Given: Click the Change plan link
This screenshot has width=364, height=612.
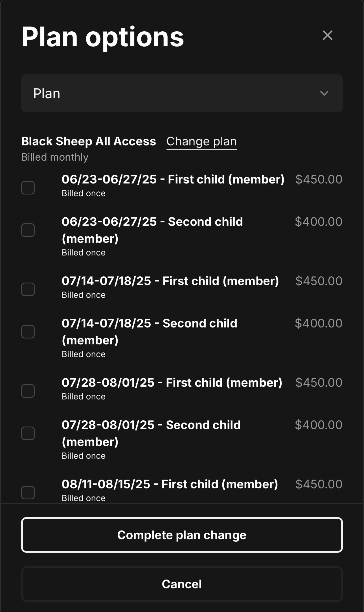Looking at the screenshot, I should [201, 141].
